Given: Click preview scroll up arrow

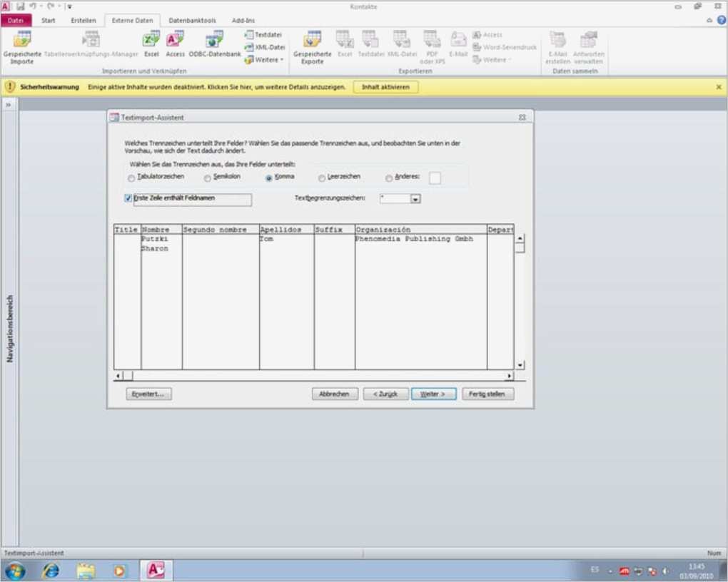Looking at the screenshot, I should [x=520, y=238].
